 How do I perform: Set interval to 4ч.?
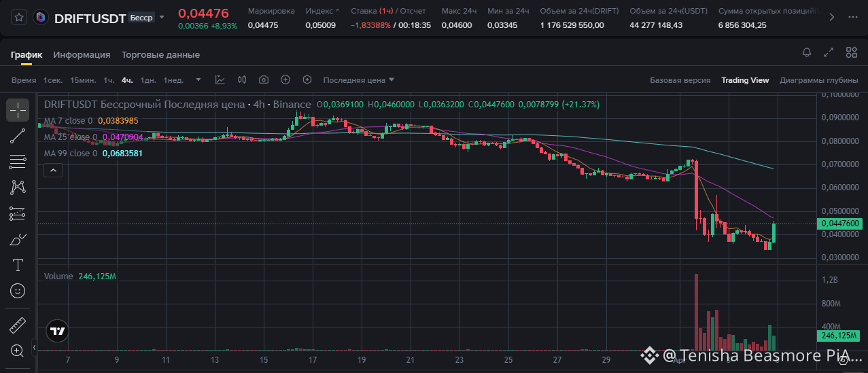point(127,80)
